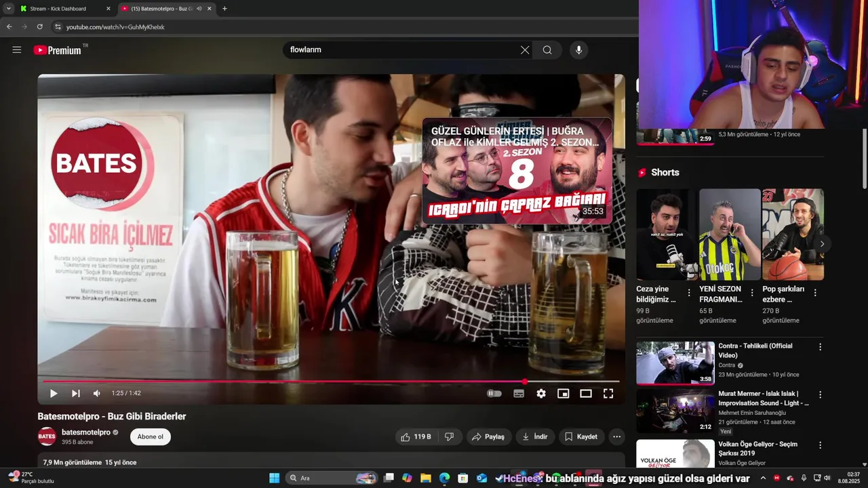Click the taskbar Ara search box

(x=331, y=478)
